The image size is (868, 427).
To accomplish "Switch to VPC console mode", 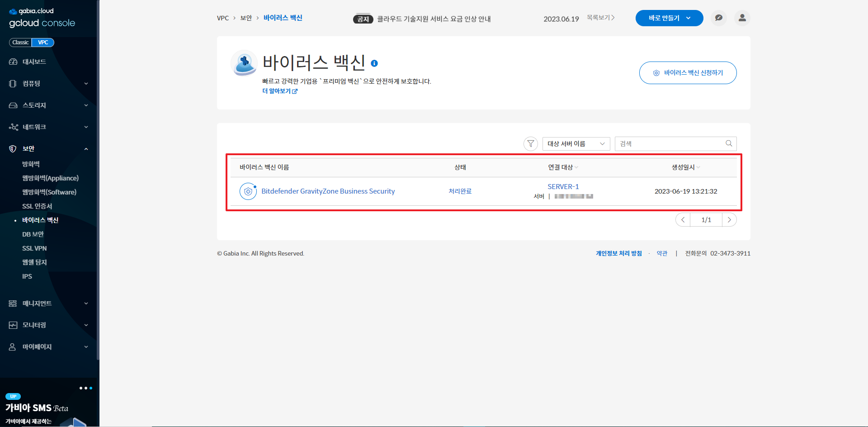I will (43, 43).
